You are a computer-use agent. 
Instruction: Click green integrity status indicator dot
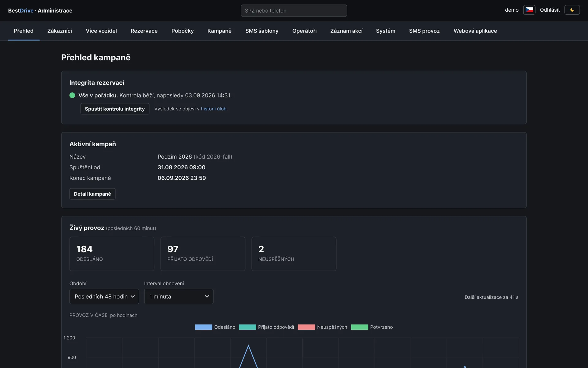coord(72,95)
